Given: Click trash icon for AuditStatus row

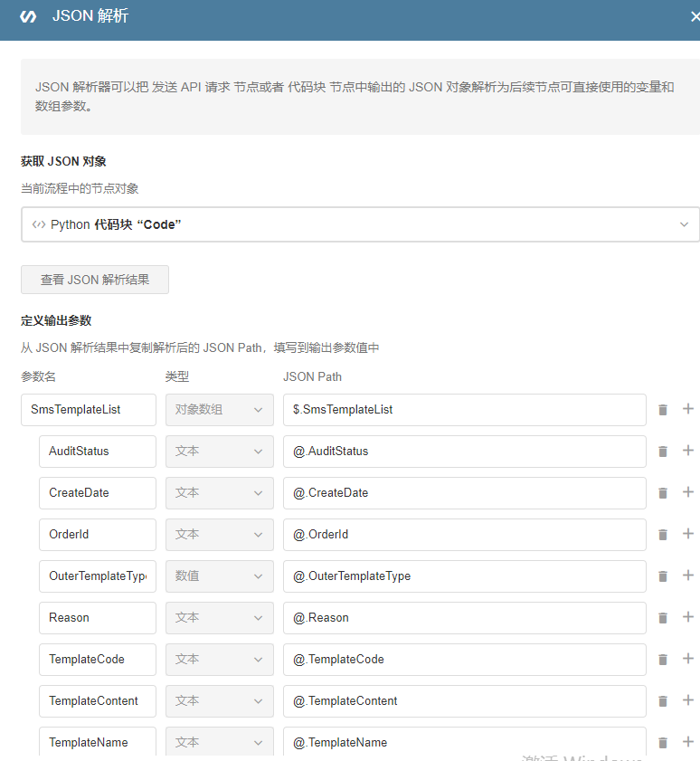Looking at the screenshot, I should [x=663, y=452].
